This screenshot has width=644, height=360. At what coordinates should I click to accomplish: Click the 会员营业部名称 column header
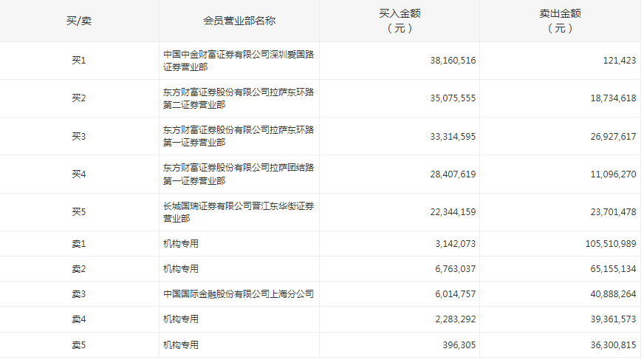(x=239, y=21)
